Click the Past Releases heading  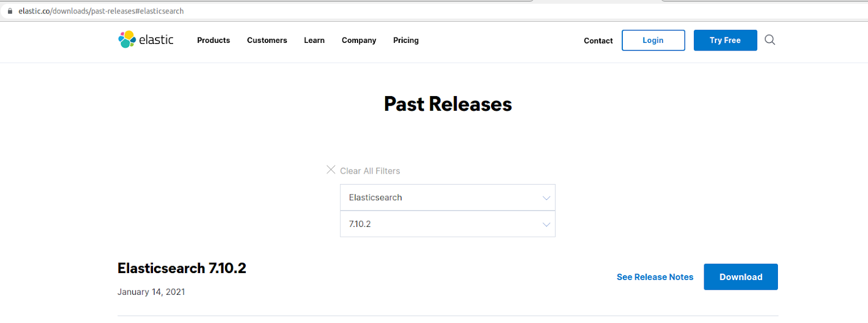click(448, 104)
